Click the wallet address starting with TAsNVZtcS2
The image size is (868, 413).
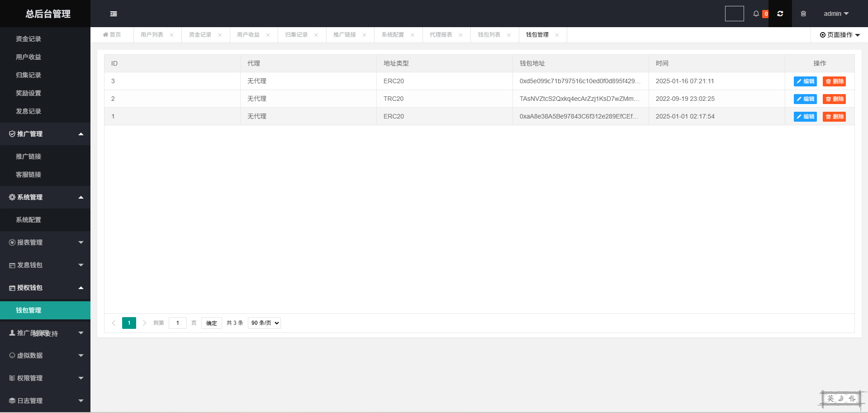(x=579, y=99)
